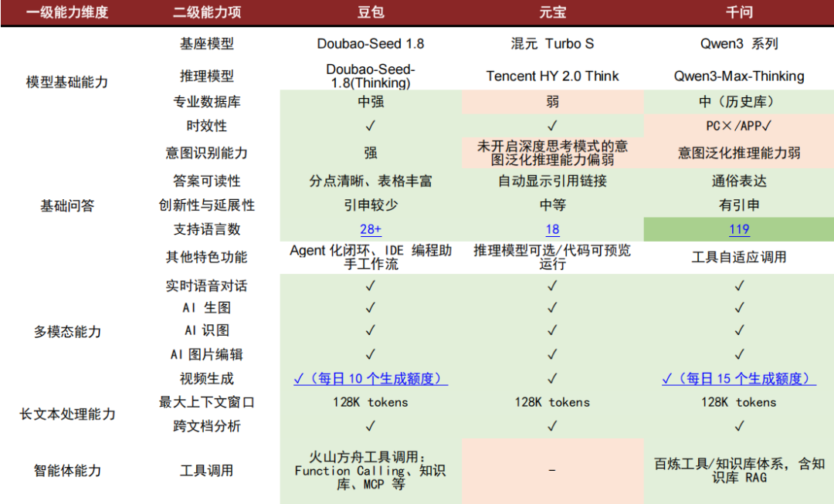The height and width of the screenshot is (504, 834).
Task: Select the Qwen3-Max-Thinking cell
Action: tap(739, 76)
